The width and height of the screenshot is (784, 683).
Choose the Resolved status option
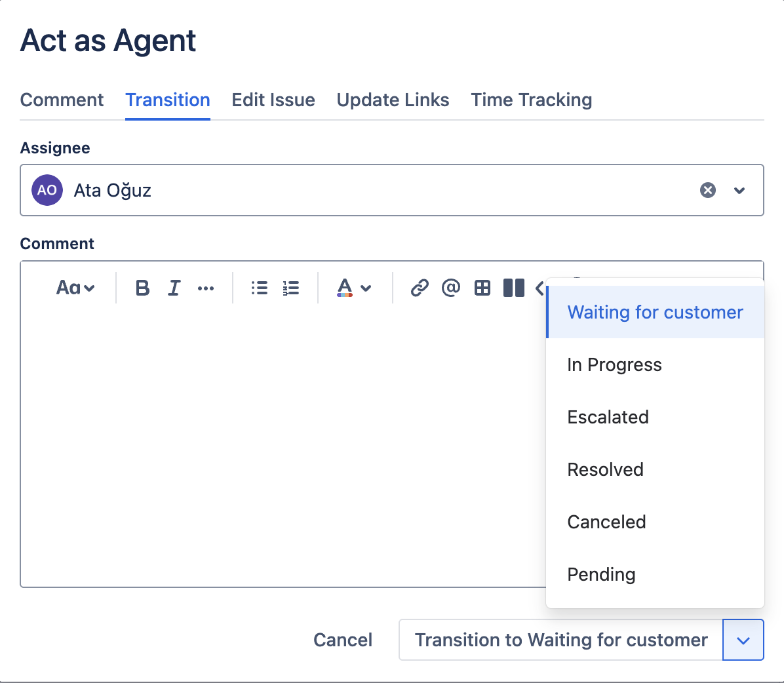tap(655, 469)
